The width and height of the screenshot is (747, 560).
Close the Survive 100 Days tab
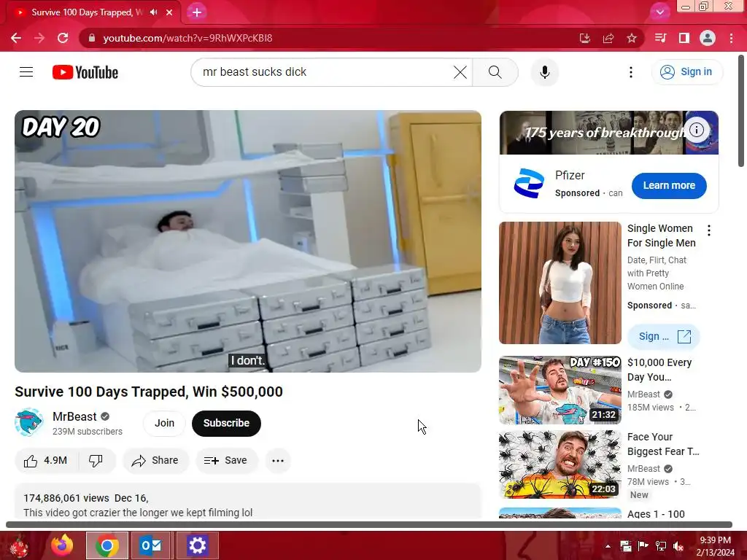click(x=169, y=12)
